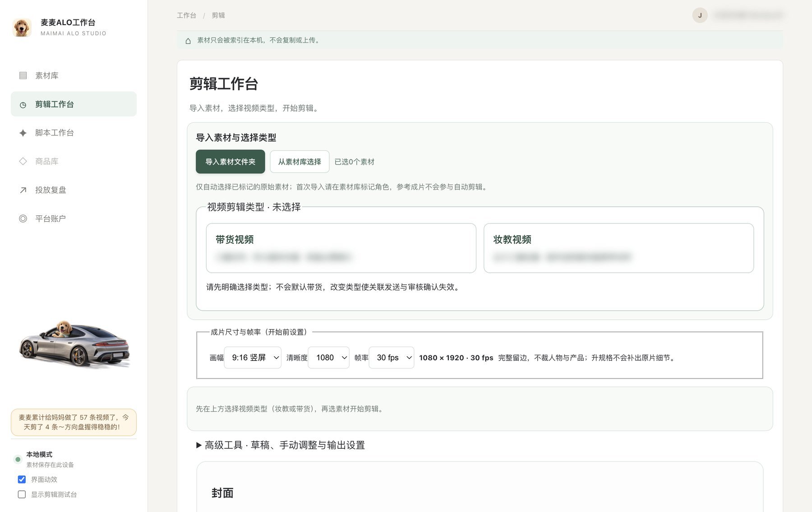Open 素材库 in the sidebar

(x=74, y=75)
